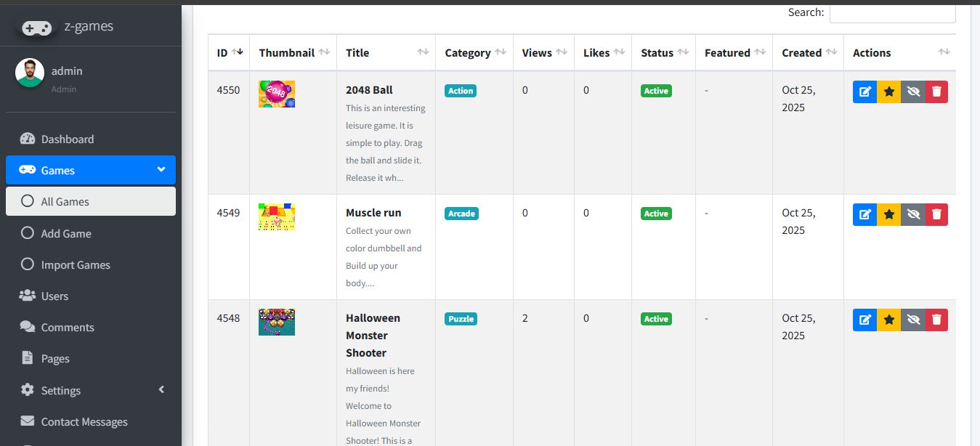Delete the Halloween Monster Shooter game
This screenshot has width=980, height=446.
click(x=936, y=320)
